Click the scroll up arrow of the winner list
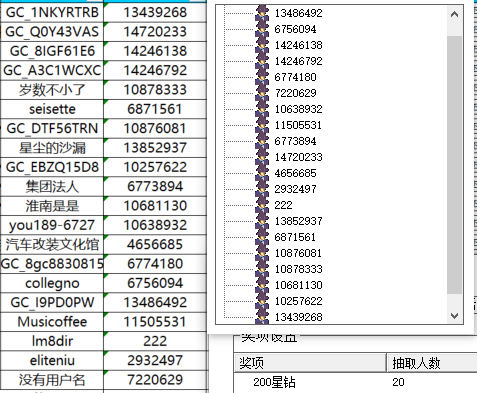This screenshot has width=477, height=393. (x=454, y=14)
